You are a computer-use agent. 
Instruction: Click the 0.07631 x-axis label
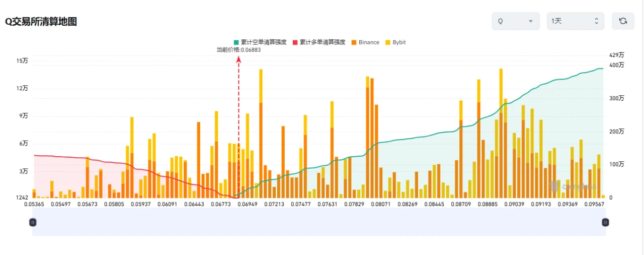(x=328, y=204)
